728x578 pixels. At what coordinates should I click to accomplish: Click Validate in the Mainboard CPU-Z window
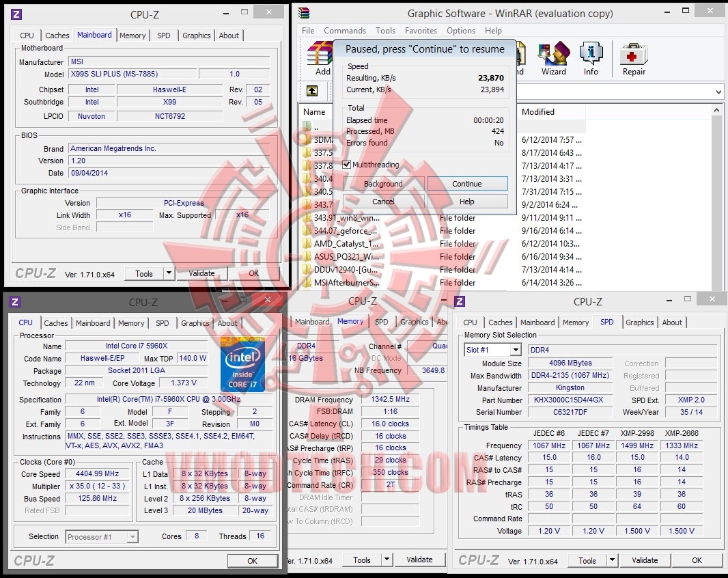click(x=201, y=273)
